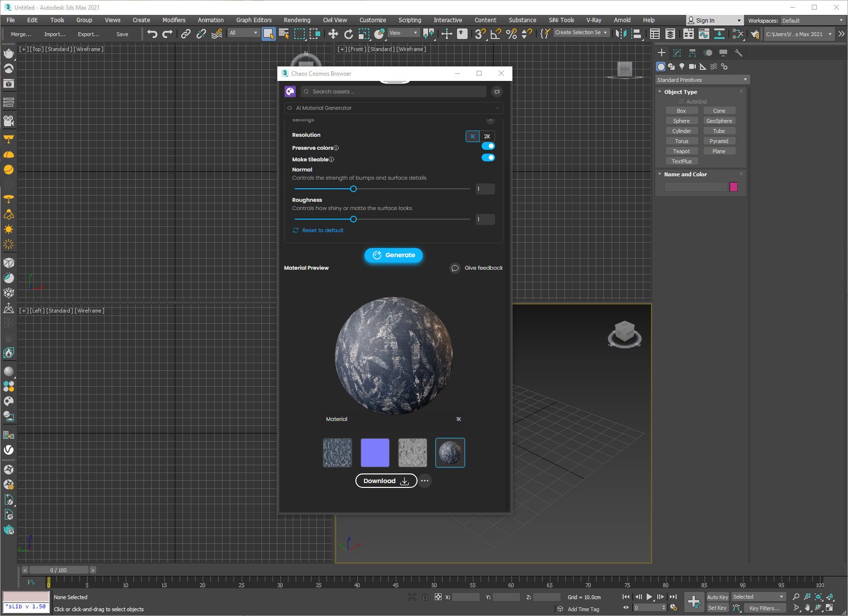848x616 pixels.
Task: Select the Shapes category button
Action: coord(671,66)
